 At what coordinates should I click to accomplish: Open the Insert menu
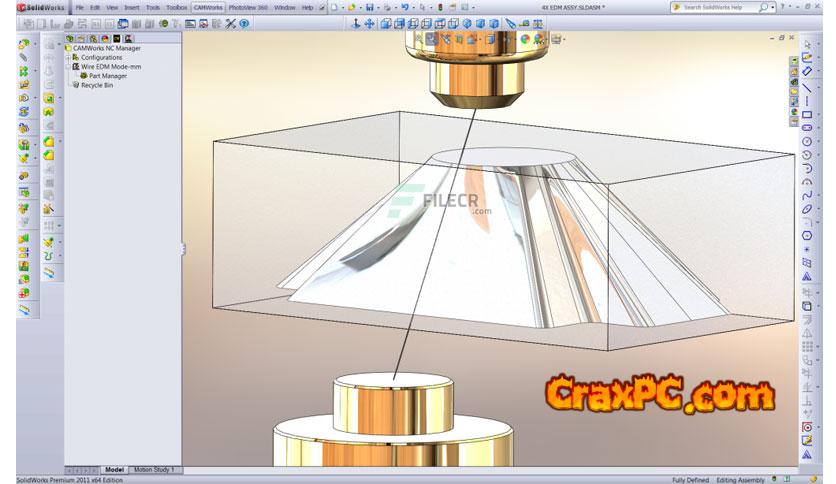coord(131,7)
